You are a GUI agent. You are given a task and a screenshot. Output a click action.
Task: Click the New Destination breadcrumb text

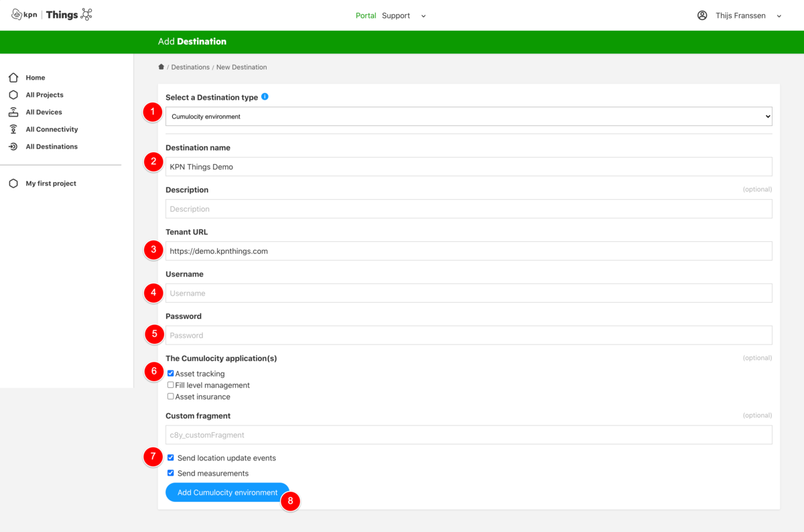click(x=241, y=67)
